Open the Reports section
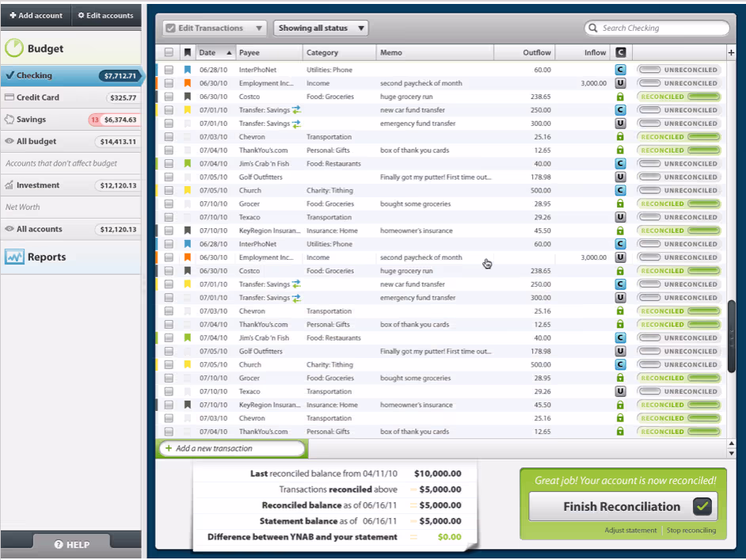Image resolution: width=746 pixels, height=560 pixels. click(71, 257)
